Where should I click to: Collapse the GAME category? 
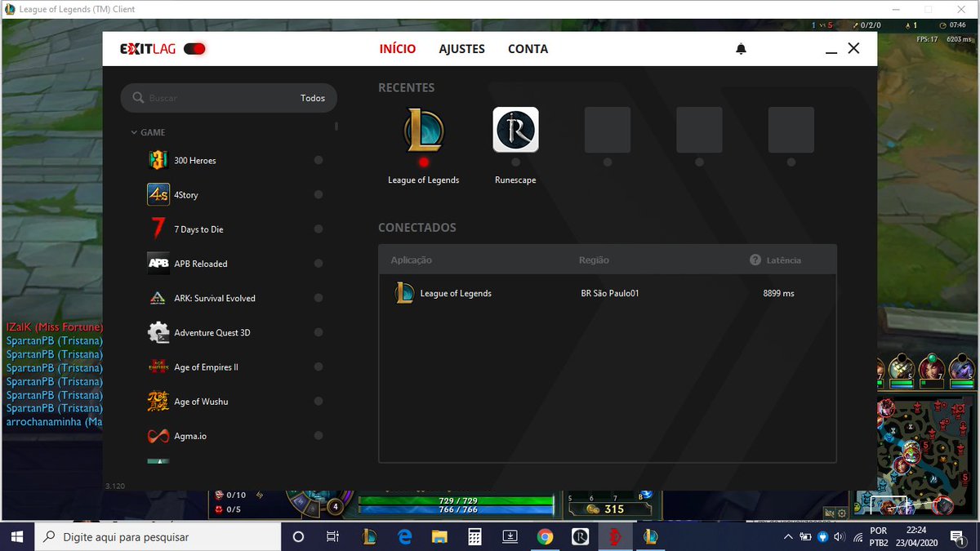click(x=148, y=132)
